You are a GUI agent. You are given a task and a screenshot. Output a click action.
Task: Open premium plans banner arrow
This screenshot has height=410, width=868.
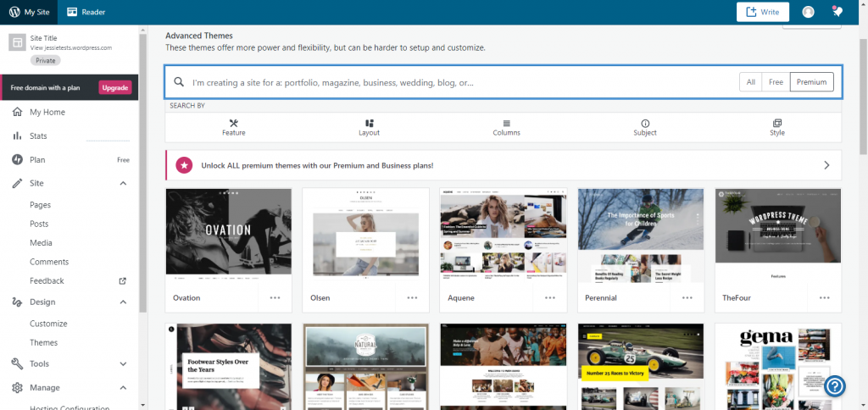pyautogui.click(x=826, y=165)
